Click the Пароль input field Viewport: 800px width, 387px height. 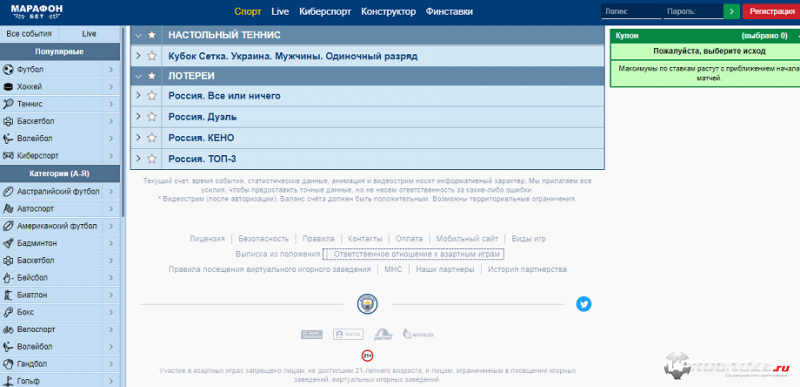(x=693, y=11)
